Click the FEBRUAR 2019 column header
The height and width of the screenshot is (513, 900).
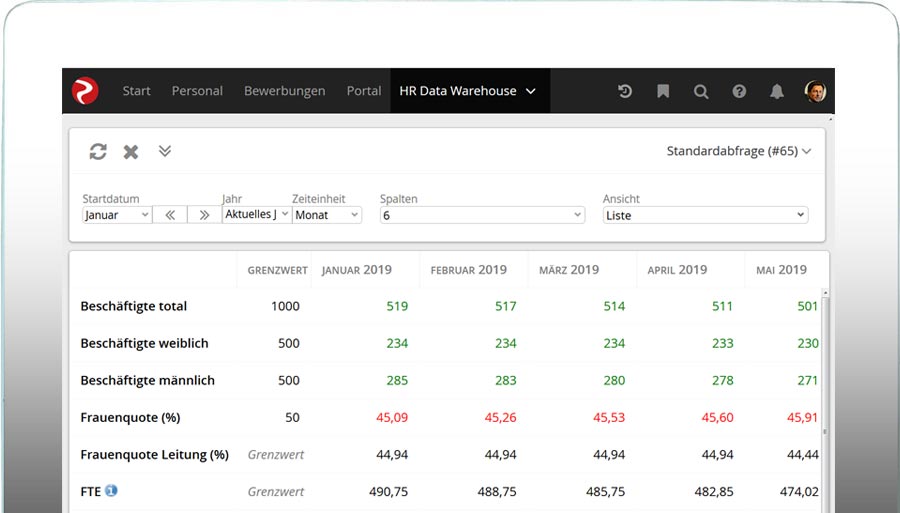pos(468,270)
